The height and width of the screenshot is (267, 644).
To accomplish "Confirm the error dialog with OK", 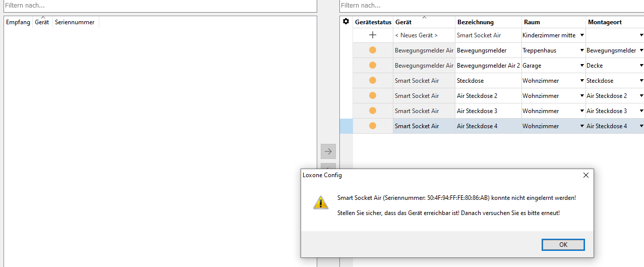I will click(563, 244).
